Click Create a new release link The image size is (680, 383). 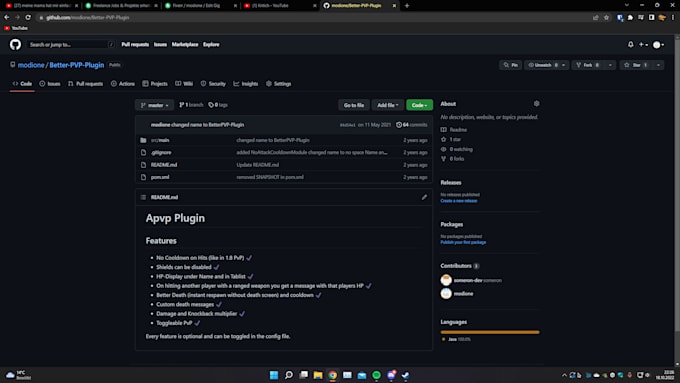(x=459, y=201)
